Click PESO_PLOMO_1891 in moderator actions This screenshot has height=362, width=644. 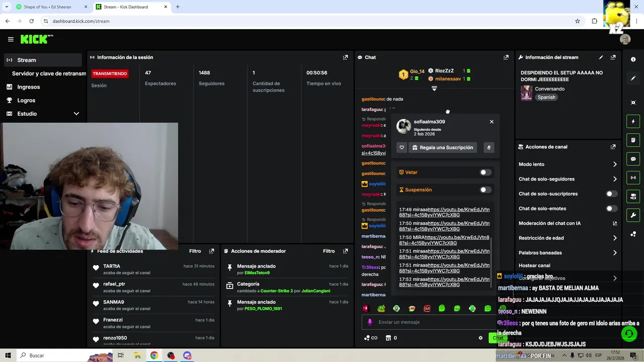(x=263, y=309)
